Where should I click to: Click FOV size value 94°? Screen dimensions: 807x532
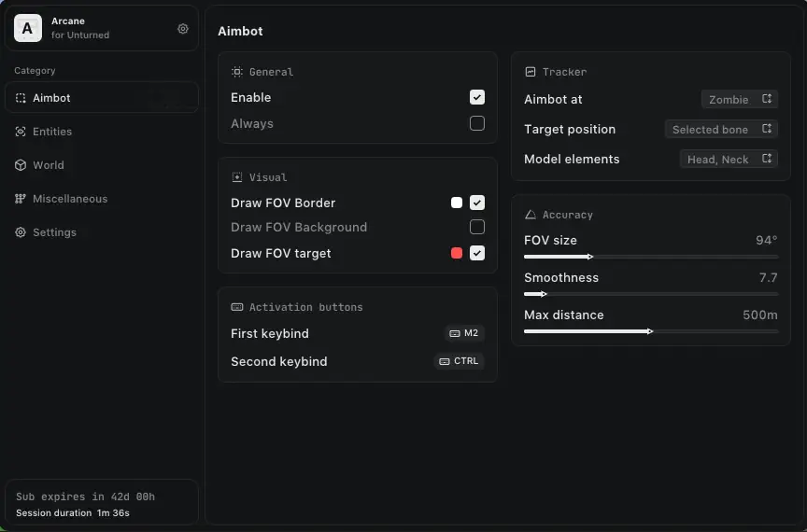pyautogui.click(x=766, y=240)
